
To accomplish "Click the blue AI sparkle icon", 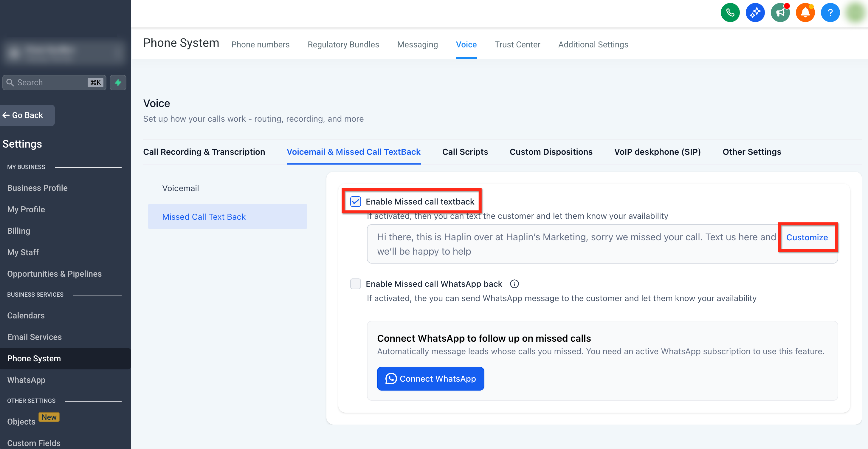I will point(755,13).
